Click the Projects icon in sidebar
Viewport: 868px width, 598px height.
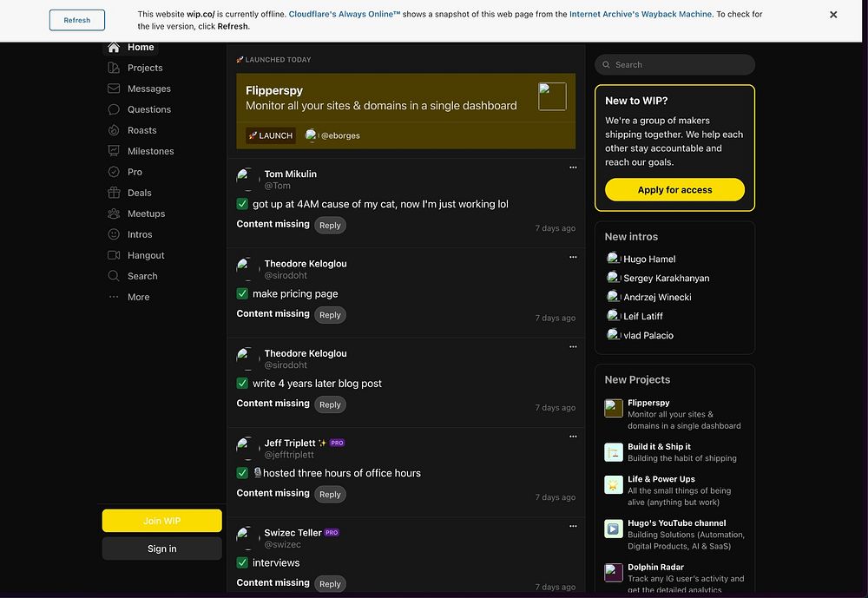pos(114,68)
